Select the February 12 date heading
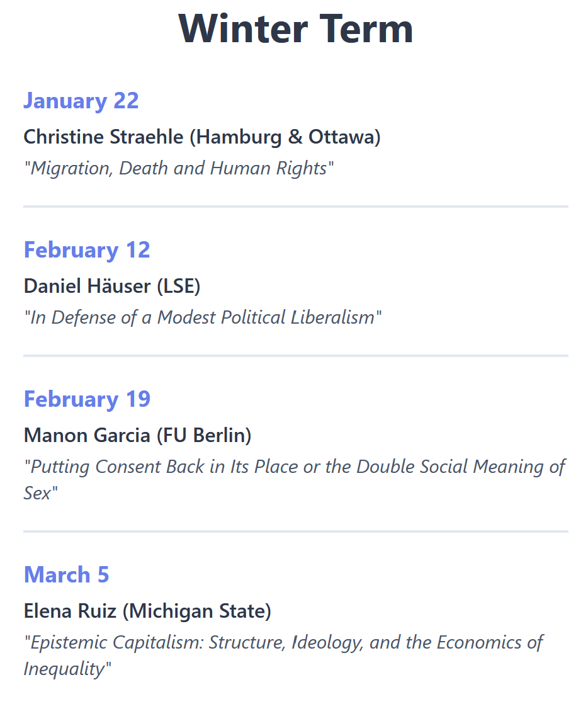588x704 pixels. [87, 250]
